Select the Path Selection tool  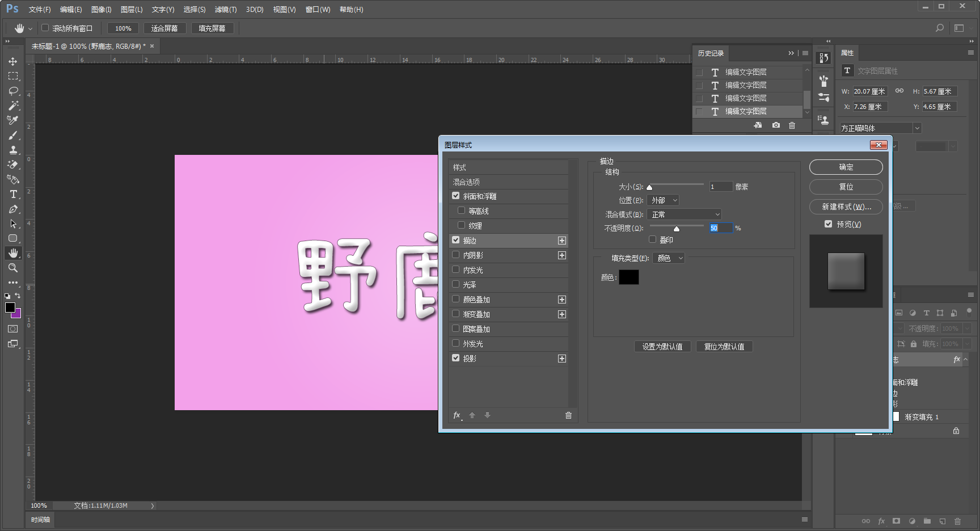(x=13, y=224)
